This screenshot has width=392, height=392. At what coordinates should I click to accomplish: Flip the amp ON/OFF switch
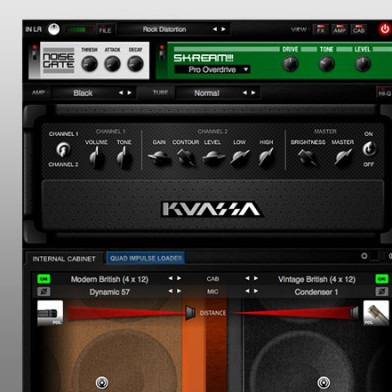click(369, 149)
